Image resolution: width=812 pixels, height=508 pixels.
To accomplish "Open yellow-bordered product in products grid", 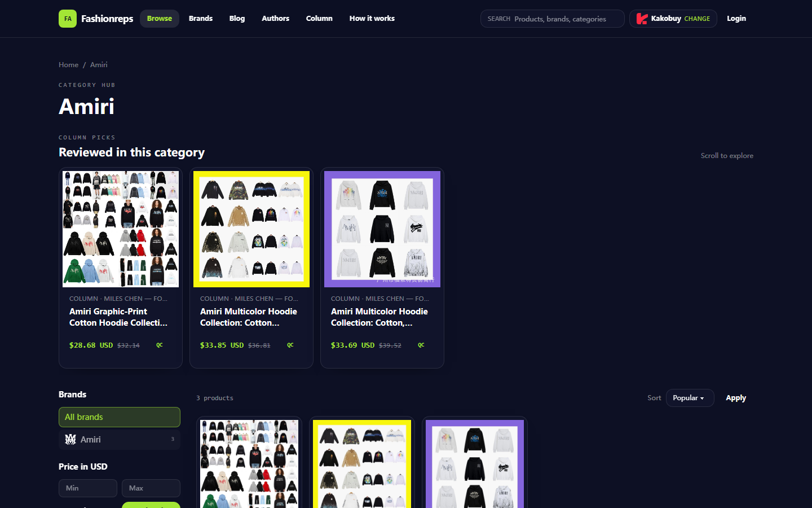I will click(362, 464).
